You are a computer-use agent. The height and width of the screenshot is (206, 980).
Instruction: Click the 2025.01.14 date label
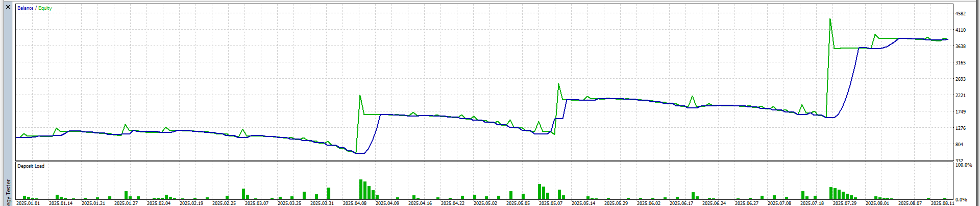[61, 203]
